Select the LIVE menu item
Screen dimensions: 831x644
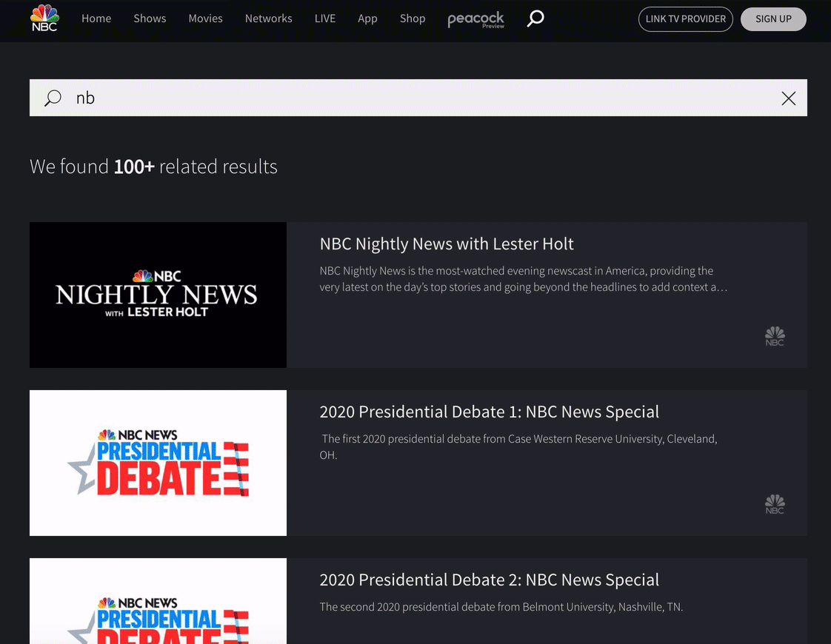pos(325,19)
